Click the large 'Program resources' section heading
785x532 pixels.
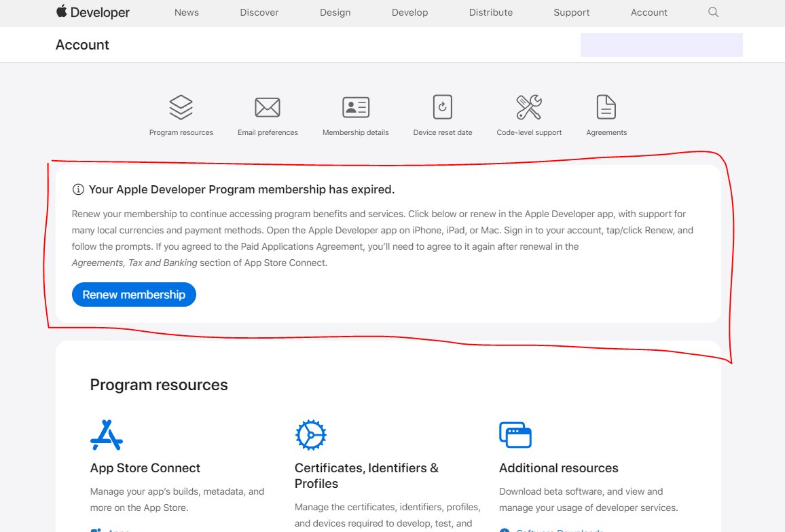pyautogui.click(x=159, y=385)
